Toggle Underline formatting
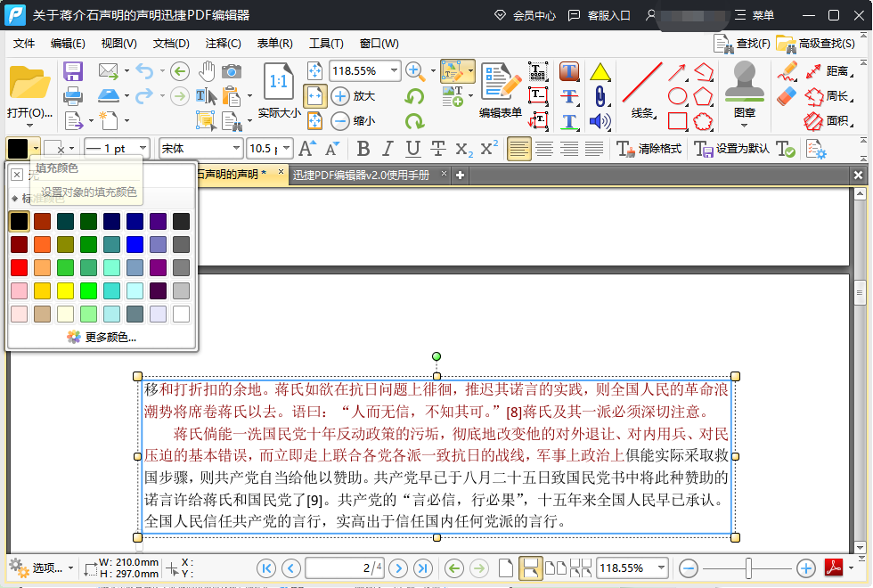 [x=412, y=149]
